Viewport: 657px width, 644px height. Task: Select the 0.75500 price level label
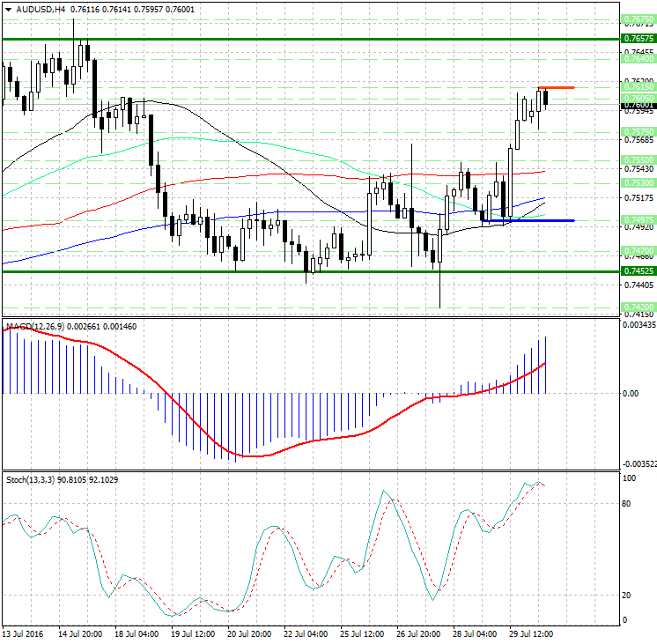click(639, 160)
